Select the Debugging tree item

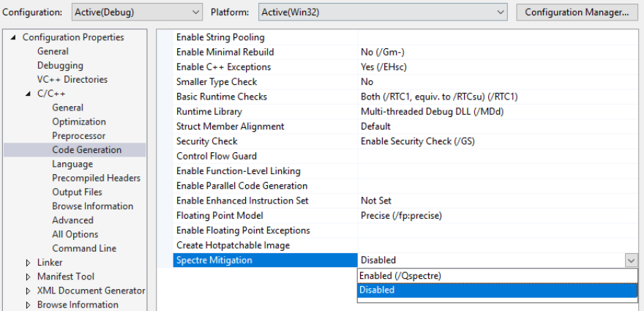coord(60,66)
